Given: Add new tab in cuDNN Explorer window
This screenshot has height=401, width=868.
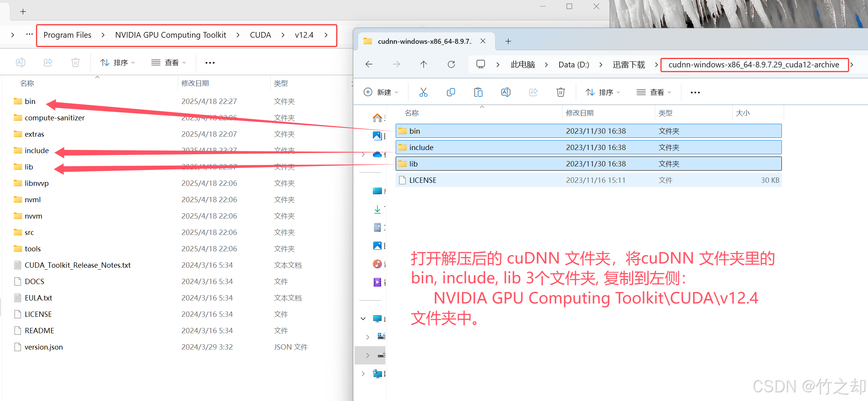Looking at the screenshot, I should [x=508, y=41].
